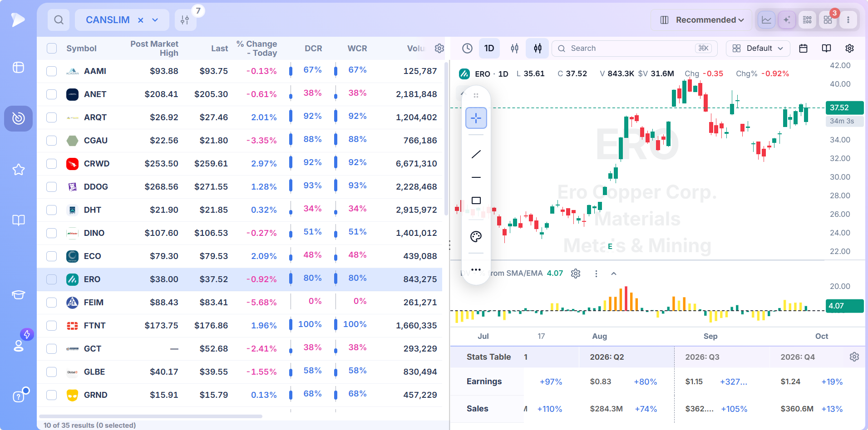868x430 pixels.
Task: Open the screener filters icon with badge 7
Action: [185, 20]
